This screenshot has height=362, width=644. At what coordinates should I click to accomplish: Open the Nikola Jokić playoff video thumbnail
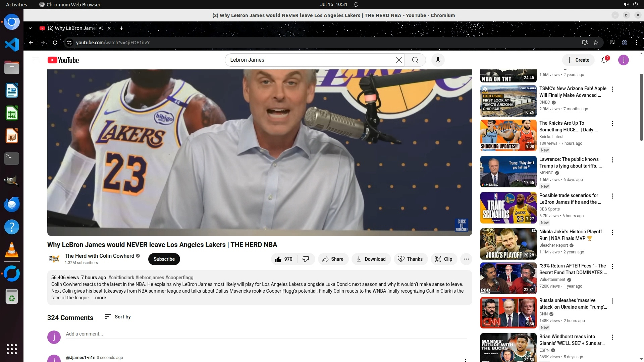(x=508, y=244)
